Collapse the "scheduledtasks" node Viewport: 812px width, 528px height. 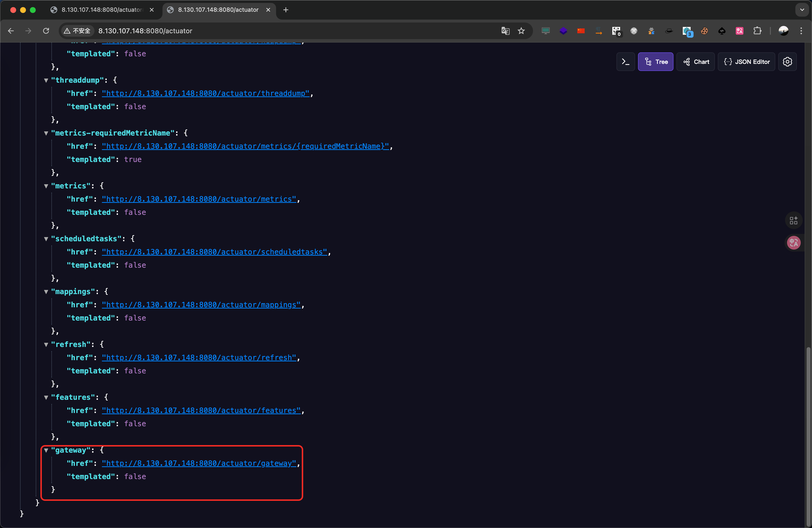46,239
